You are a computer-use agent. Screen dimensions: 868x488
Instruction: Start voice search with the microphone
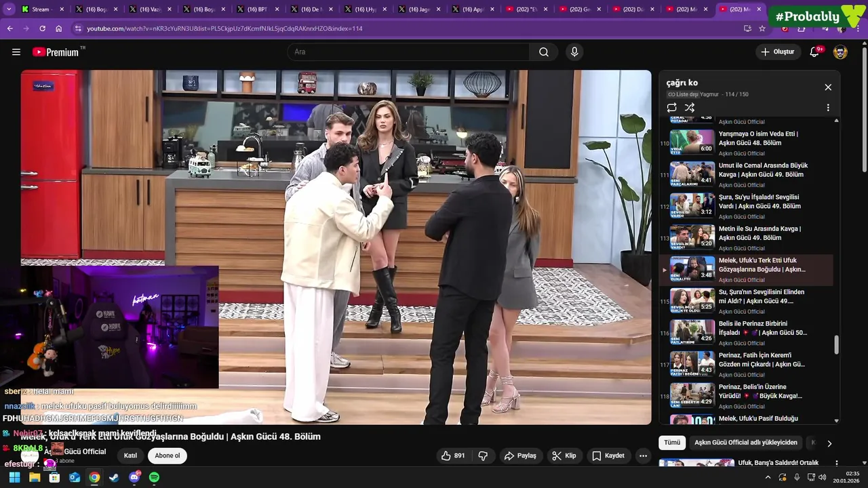[x=574, y=52]
